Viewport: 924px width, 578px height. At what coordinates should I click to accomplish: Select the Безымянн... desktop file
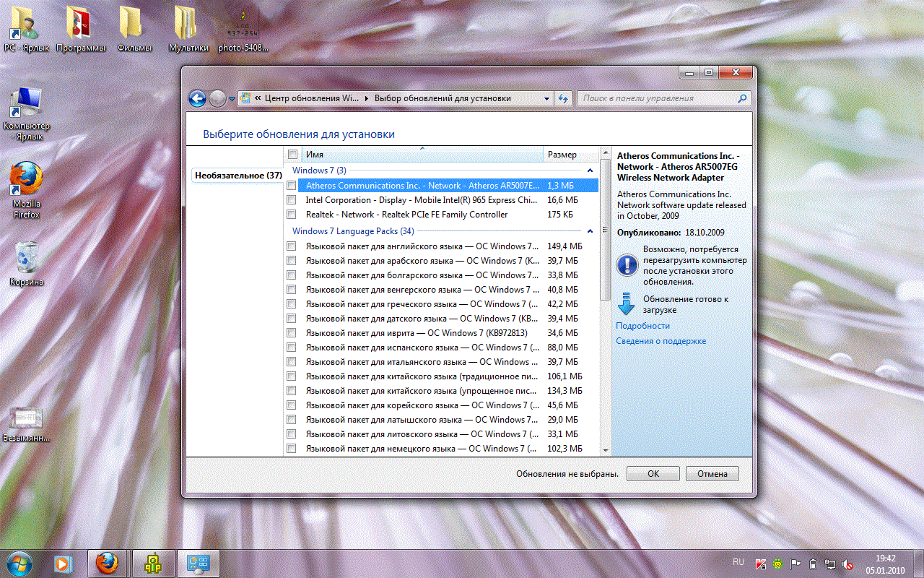tap(26, 424)
